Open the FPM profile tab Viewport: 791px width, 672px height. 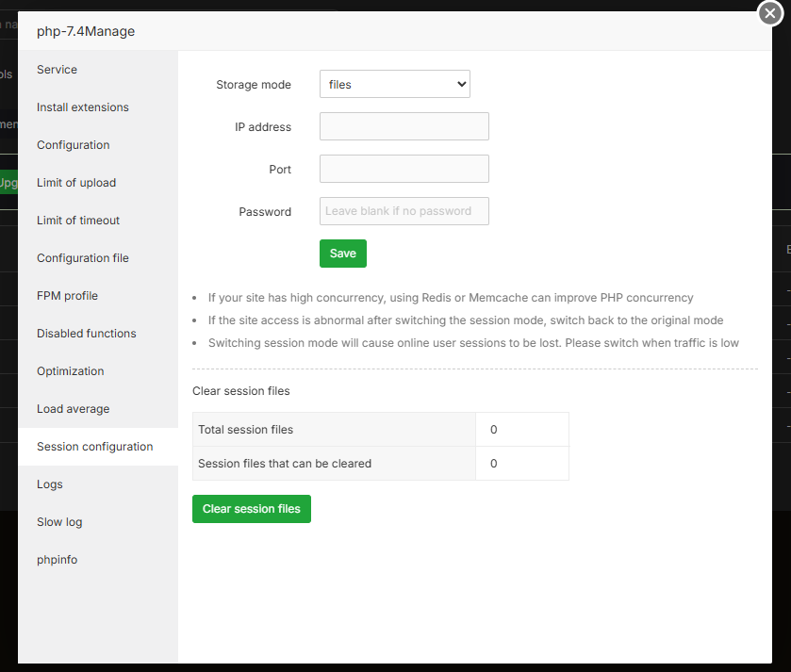tap(67, 296)
